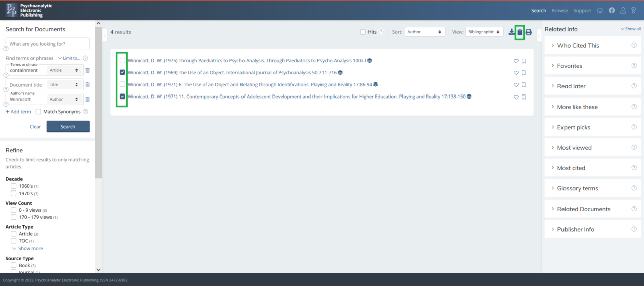Delete the Winnicott author search row
644x286 pixels.
point(87,99)
